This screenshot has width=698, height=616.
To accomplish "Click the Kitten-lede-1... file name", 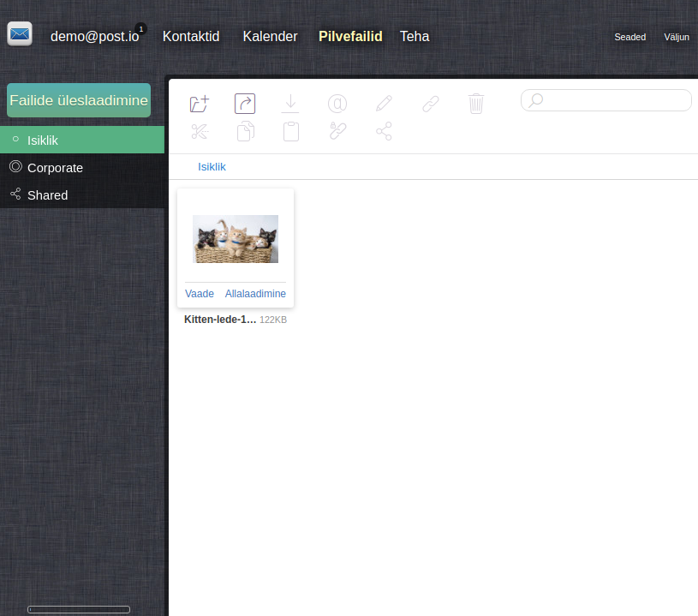I will pos(220,320).
